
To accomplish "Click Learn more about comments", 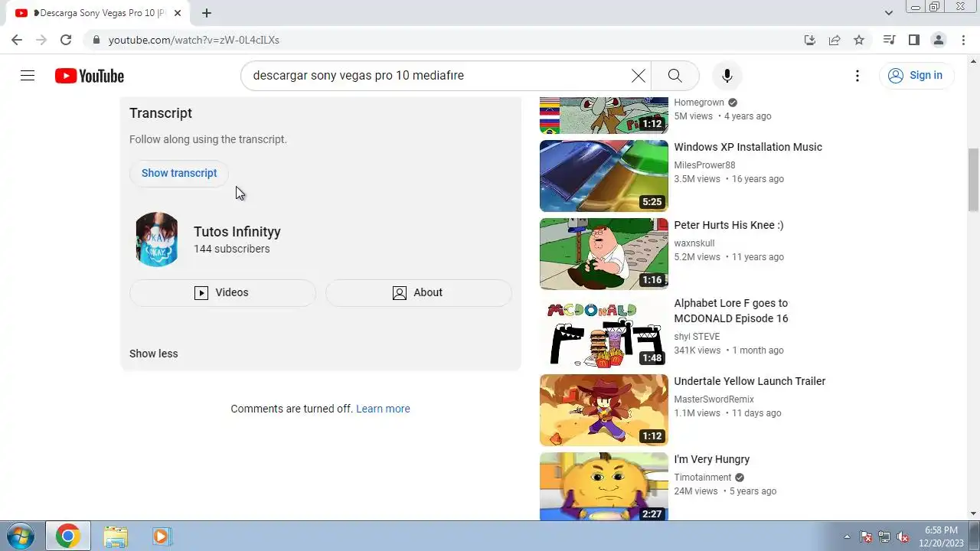I will 383,409.
